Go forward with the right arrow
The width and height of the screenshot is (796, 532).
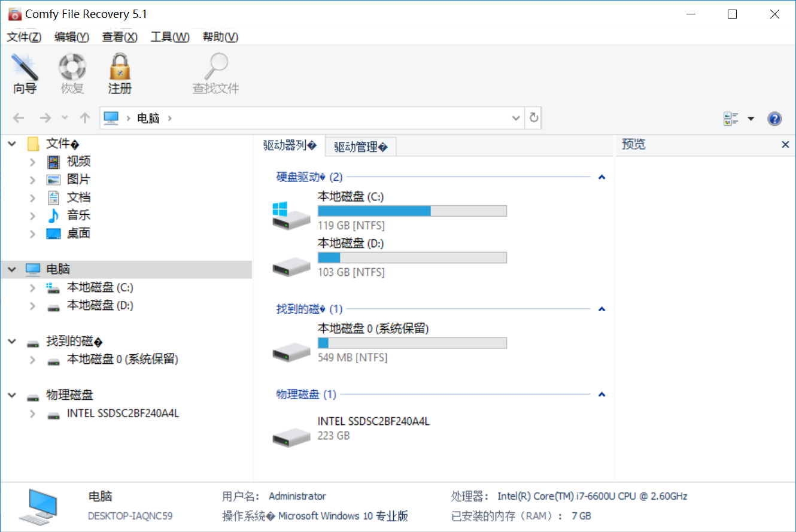tap(45, 118)
